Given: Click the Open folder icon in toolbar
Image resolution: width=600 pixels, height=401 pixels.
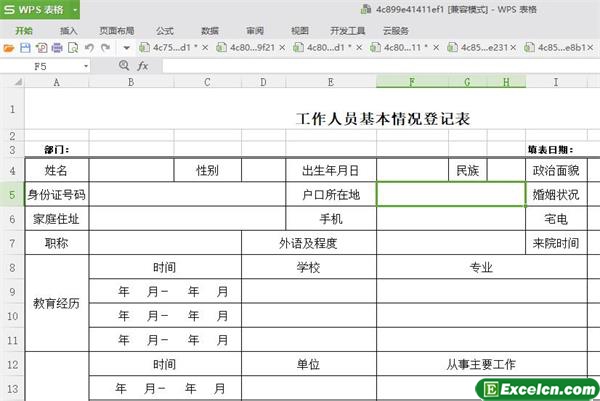Looking at the screenshot, I should click(x=8, y=48).
